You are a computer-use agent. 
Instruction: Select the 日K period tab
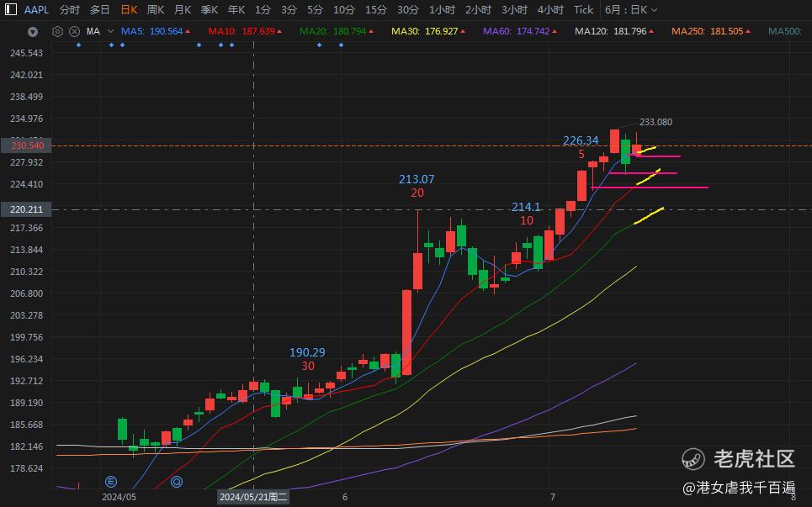[129, 10]
